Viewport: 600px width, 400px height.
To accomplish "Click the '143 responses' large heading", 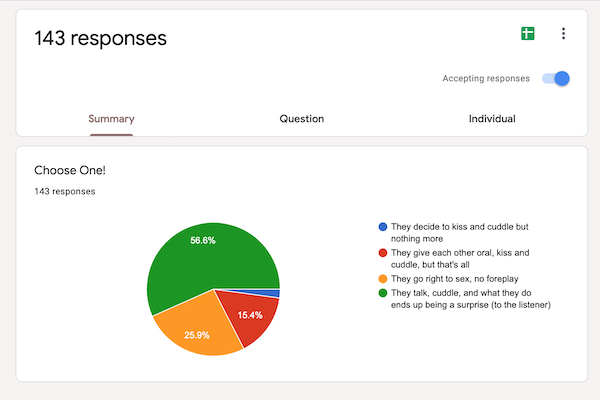I will point(101,38).
